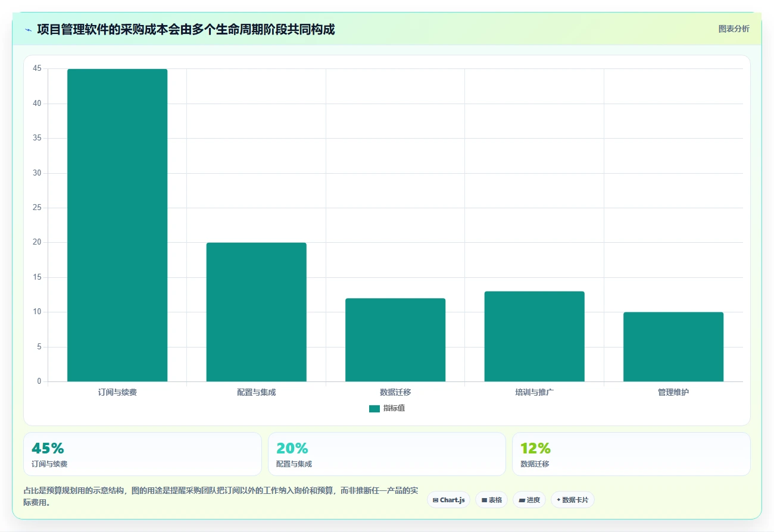
Task: Click the icon inside the 表格 chip
Action: pos(484,500)
